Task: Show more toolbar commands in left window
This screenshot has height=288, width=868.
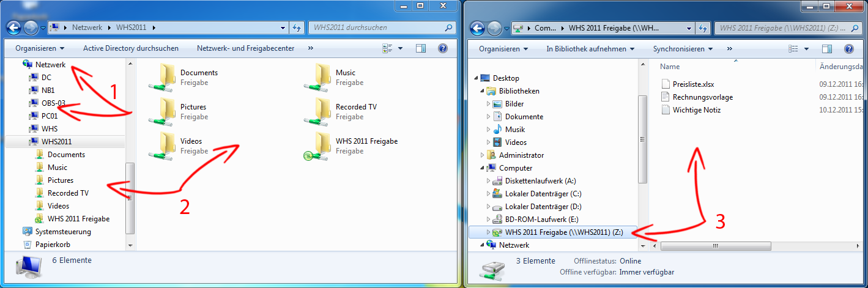Action: coord(311,48)
